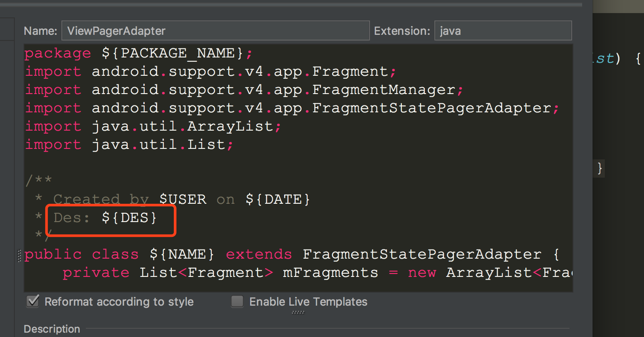Click the Name field containing ViewPagerAdapter
644x337 pixels.
pyautogui.click(x=215, y=31)
